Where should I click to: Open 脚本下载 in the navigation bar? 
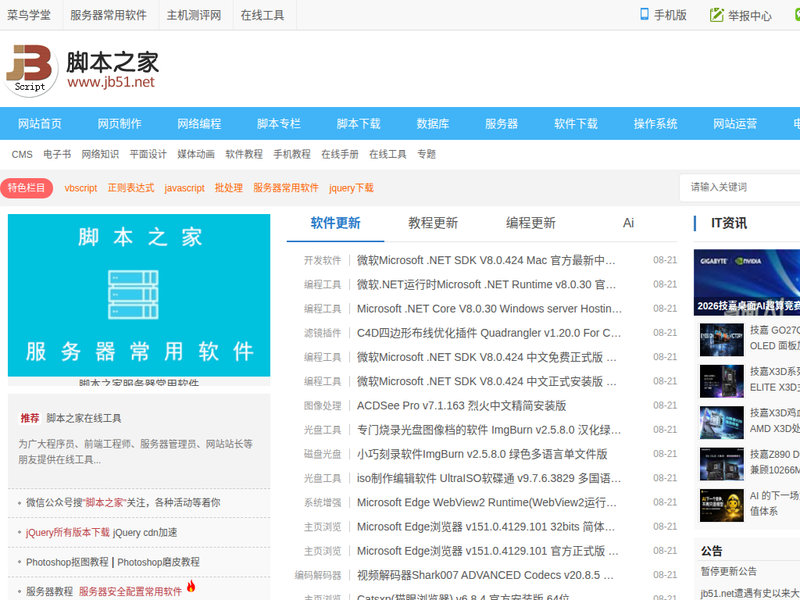point(358,123)
